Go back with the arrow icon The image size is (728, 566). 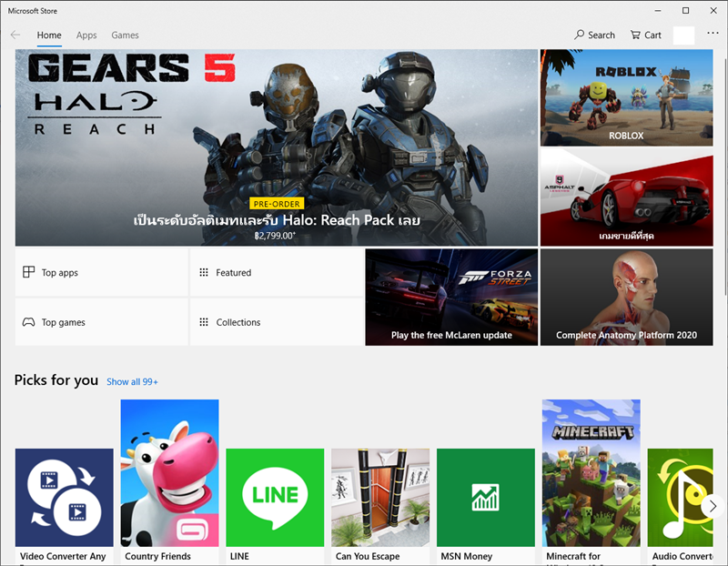tap(15, 35)
